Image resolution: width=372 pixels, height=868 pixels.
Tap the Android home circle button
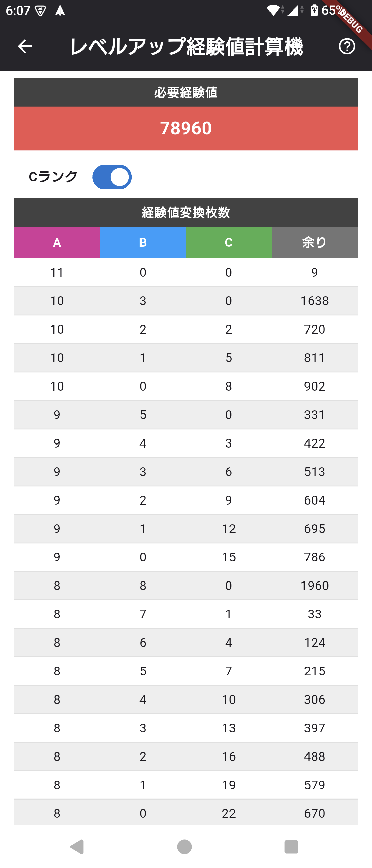coord(185,847)
